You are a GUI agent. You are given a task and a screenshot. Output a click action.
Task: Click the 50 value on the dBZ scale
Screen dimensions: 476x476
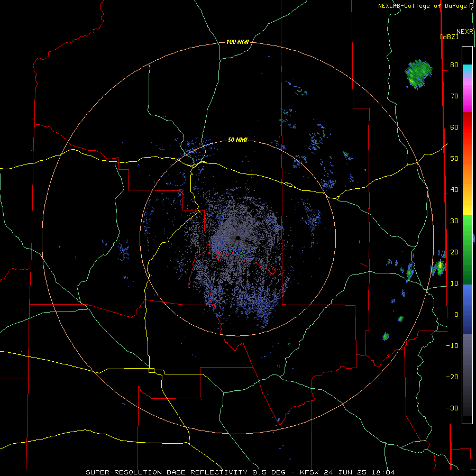click(454, 159)
